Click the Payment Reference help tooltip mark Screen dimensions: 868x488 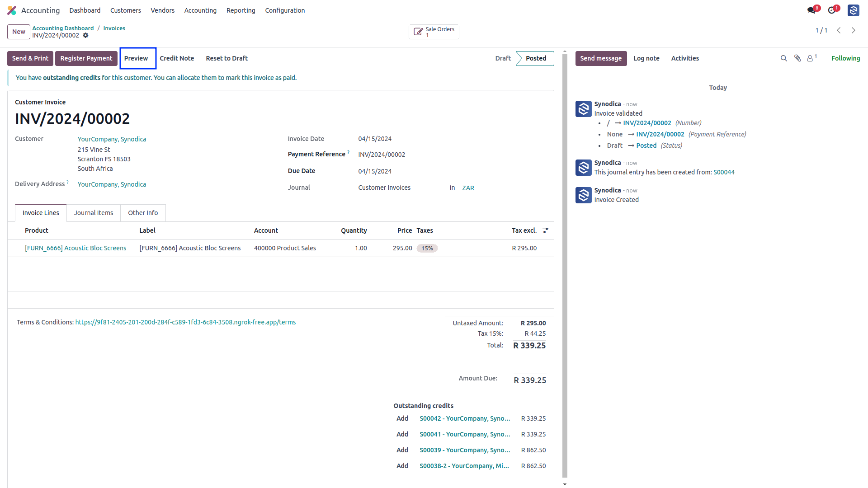point(349,152)
